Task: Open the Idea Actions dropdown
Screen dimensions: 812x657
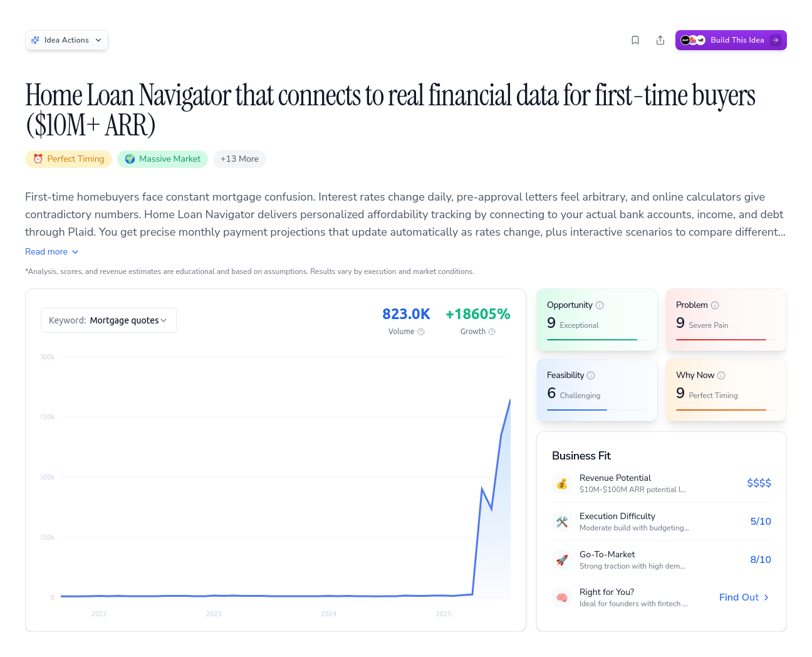Action: click(67, 40)
